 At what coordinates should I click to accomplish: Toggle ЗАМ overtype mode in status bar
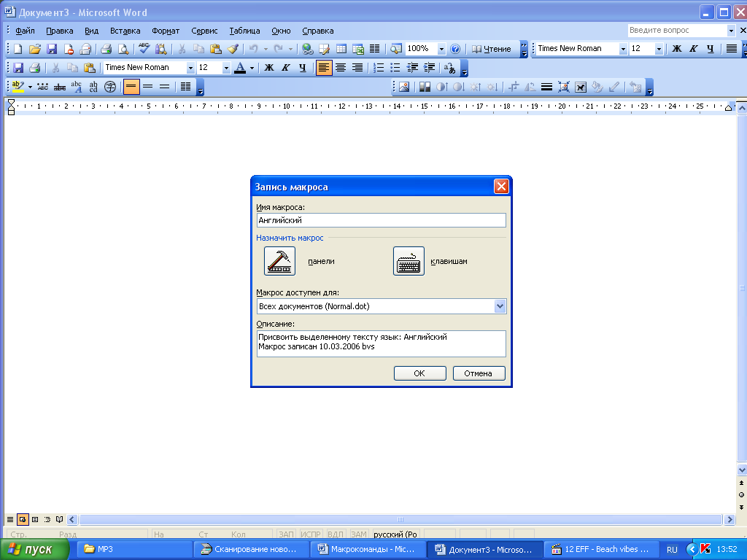[359, 534]
